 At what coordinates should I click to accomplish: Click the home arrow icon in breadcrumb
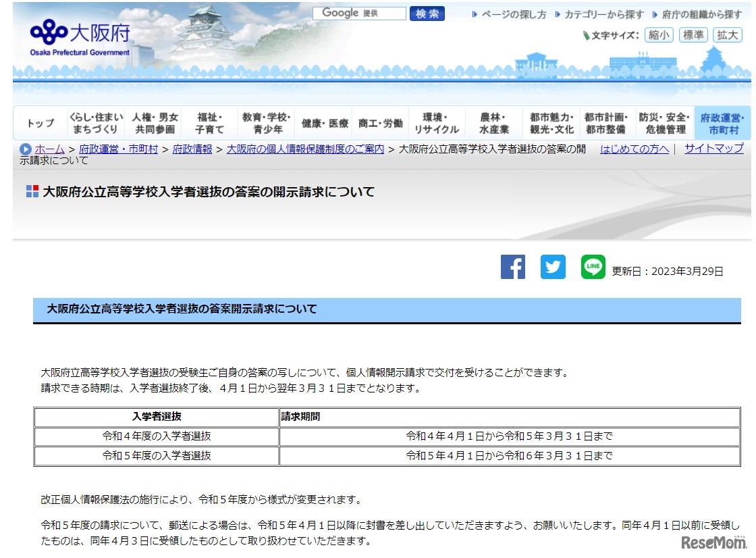pos(26,149)
